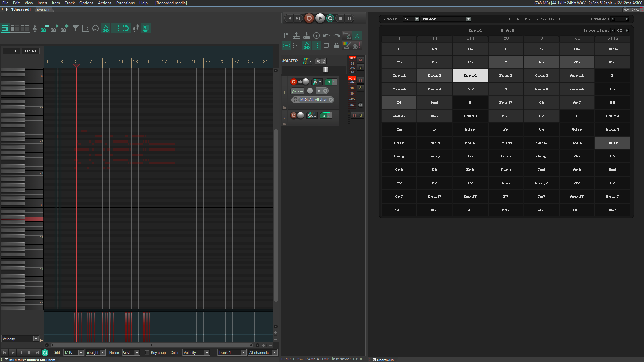Click the folder icon on track 1
This screenshot has width=644, height=362.
(x=284, y=108)
